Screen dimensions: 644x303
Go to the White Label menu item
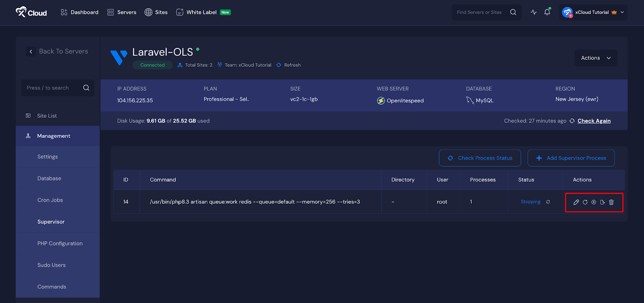click(201, 12)
